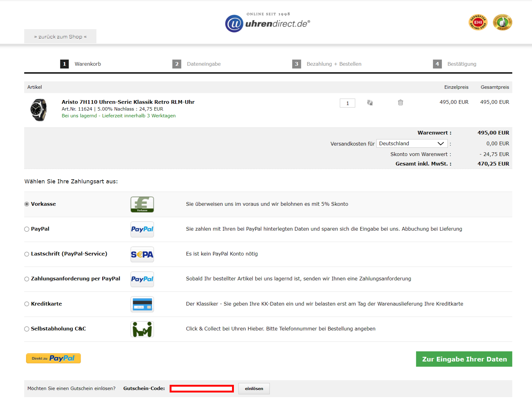The width and height of the screenshot is (532, 406).
Task: Open Aristo 7H110 product title link
Action: (128, 102)
